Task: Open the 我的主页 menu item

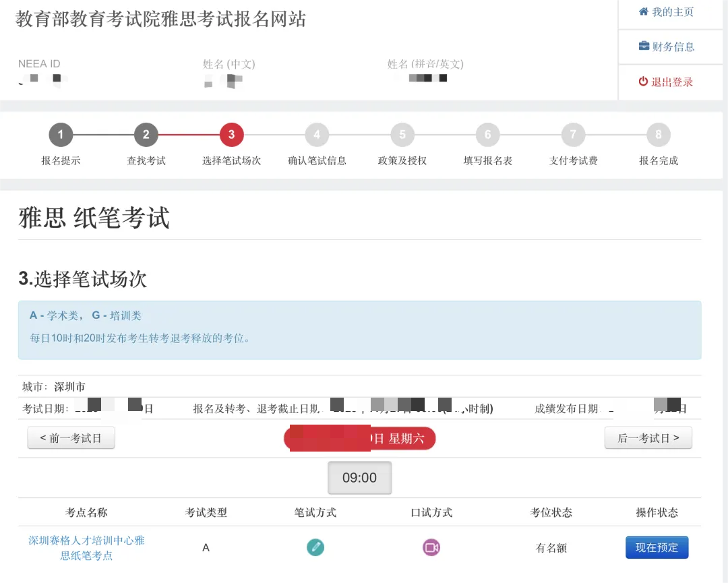Action: (x=671, y=11)
